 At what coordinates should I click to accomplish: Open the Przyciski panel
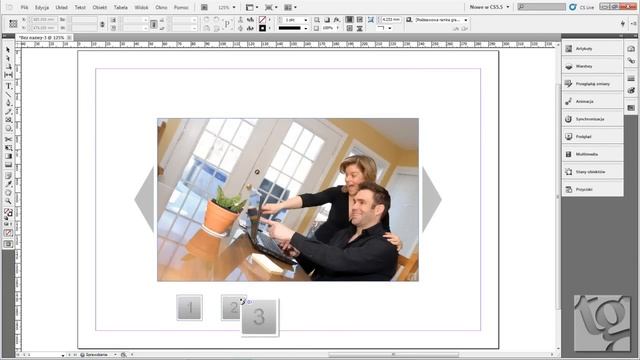point(592,189)
